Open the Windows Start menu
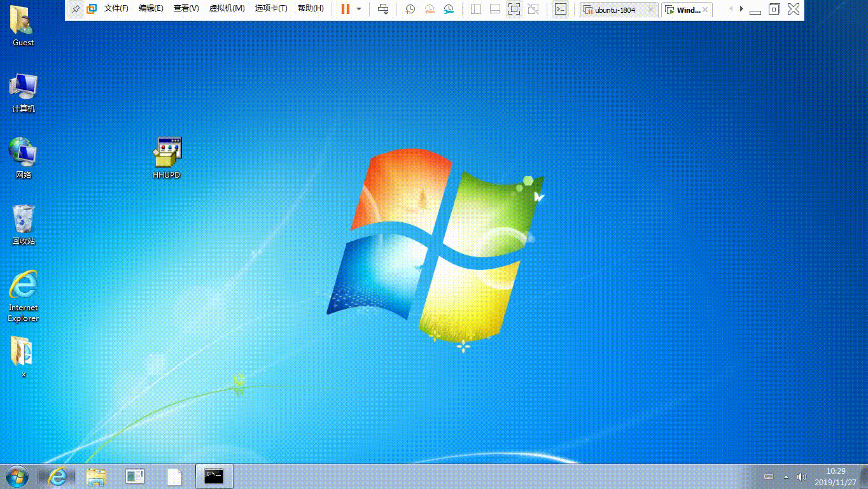Screen dimensions: 868x489 coord(17,476)
